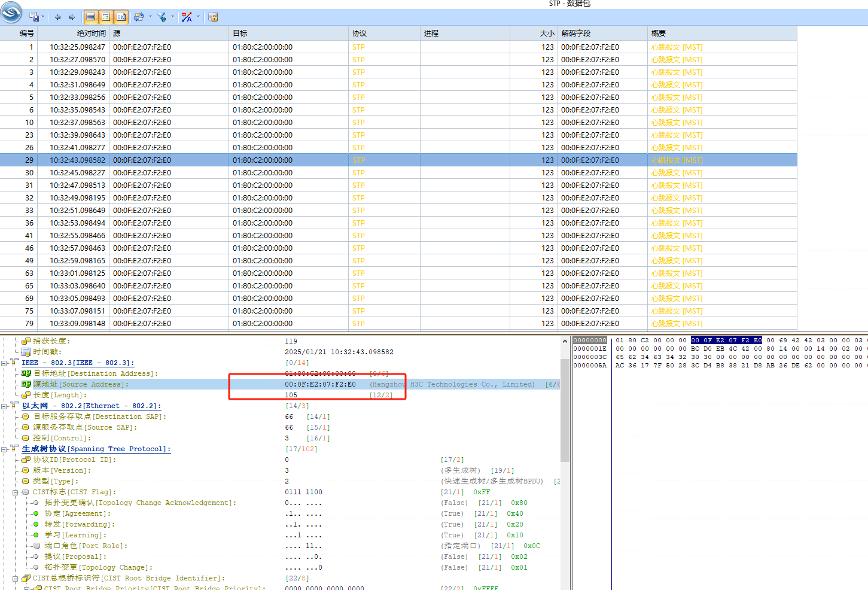Screen dimensions: 868x590
Task: Open dropdown arrow next to filter icon
Action: 172,17
